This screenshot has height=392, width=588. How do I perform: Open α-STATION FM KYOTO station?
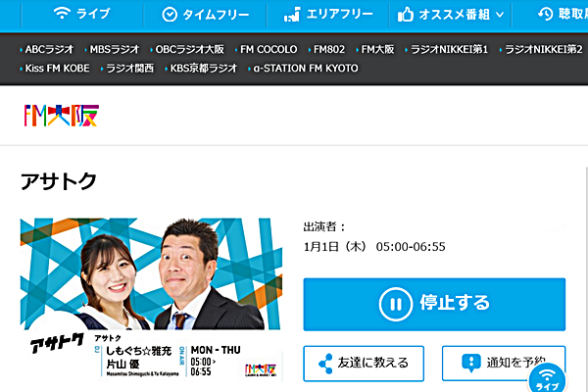[x=305, y=69]
